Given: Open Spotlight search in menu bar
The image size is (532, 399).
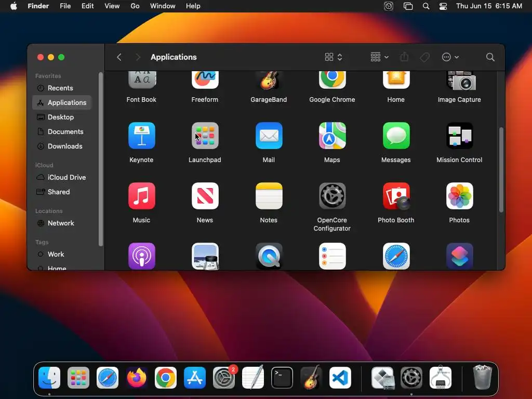Looking at the screenshot, I should [426, 6].
